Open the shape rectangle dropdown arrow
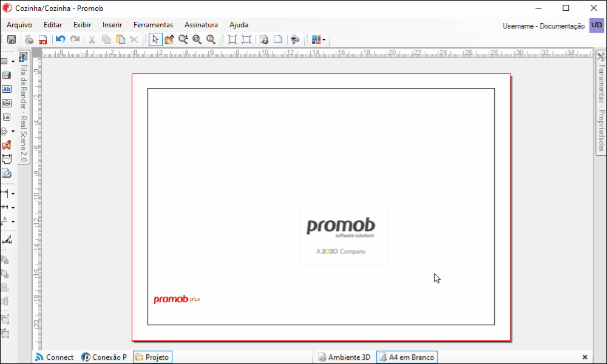This screenshot has width=607, height=364. pyautogui.click(x=13, y=61)
